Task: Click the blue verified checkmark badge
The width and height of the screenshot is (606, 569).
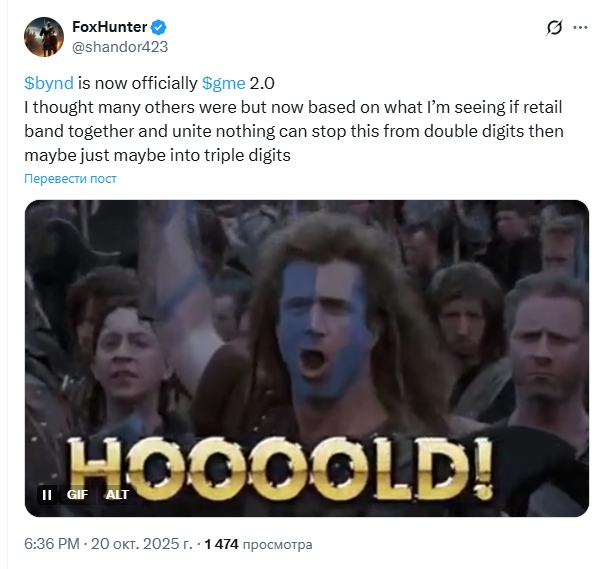Action: (x=158, y=27)
